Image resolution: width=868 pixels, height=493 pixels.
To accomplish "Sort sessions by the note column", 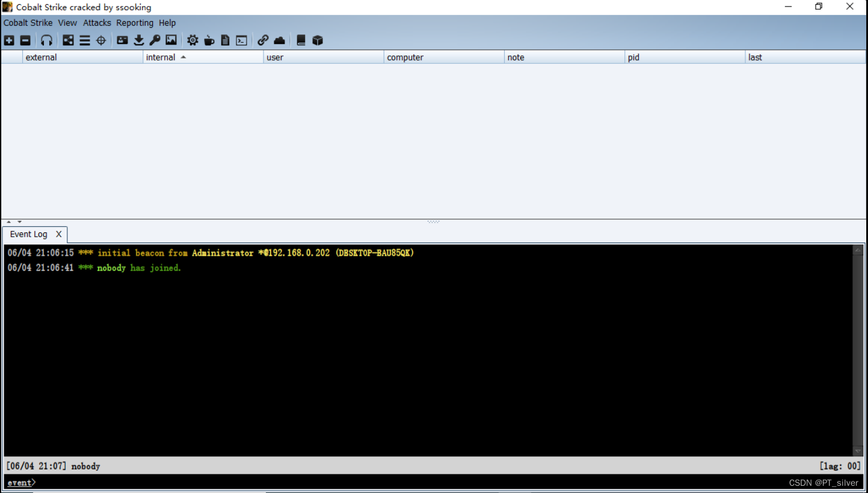I will pyautogui.click(x=564, y=57).
